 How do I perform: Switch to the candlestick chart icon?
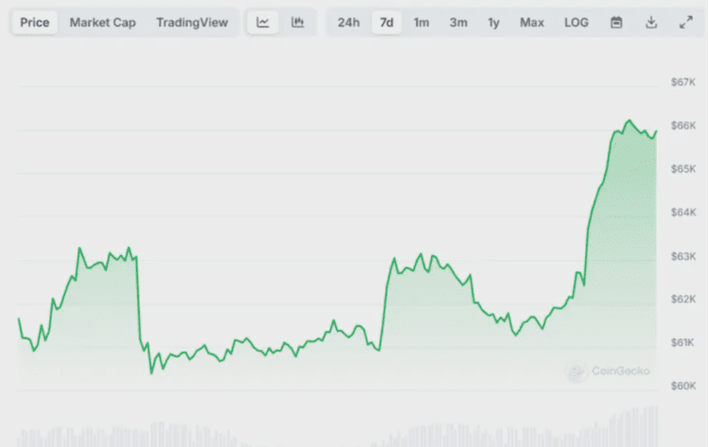point(298,22)
